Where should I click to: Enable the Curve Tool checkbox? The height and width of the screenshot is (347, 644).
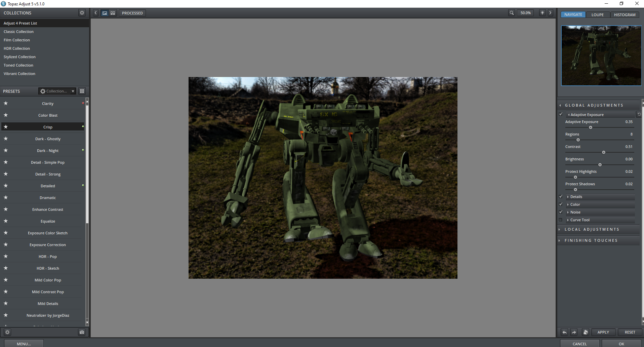tap(561, 220)
